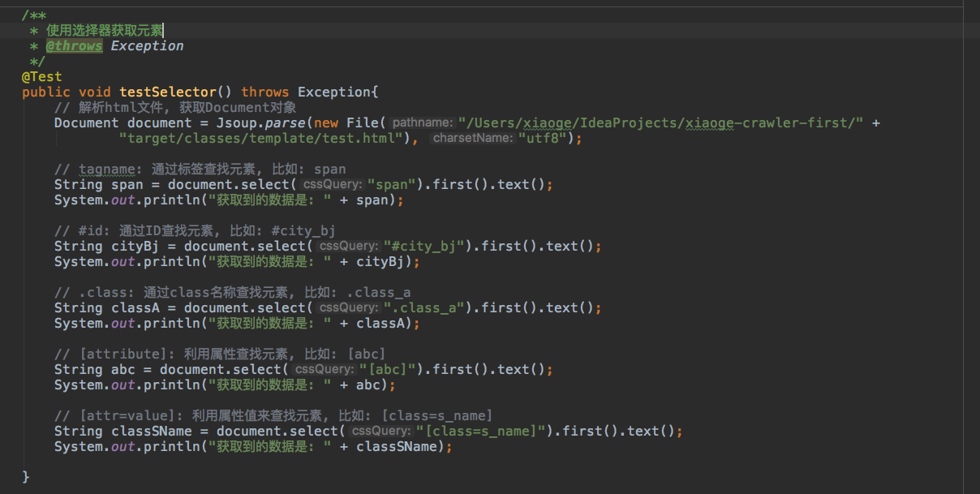The image size is (980, 494).
Task: Click the // [attribute] comment line
Action: point(220,354)
